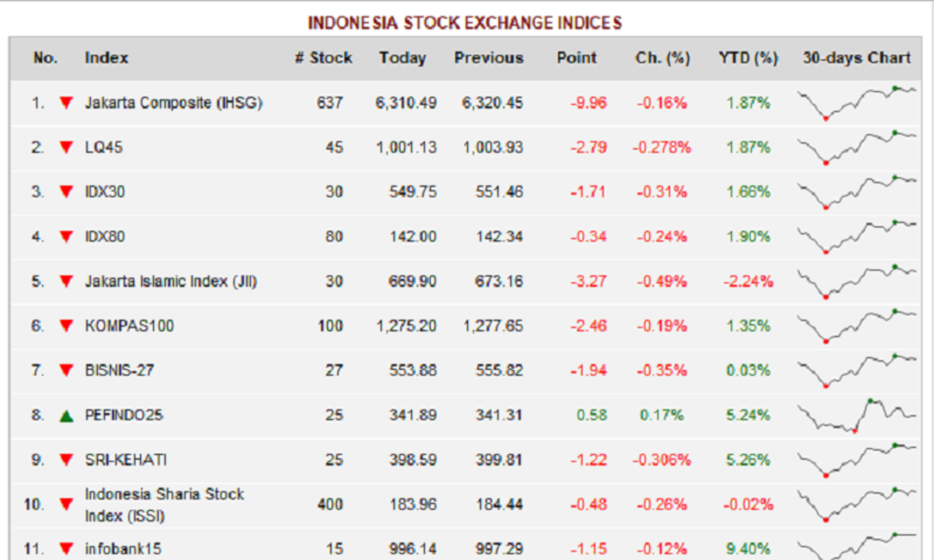Open the Jakarta Islamic Index (JII) link
The height and width of the screenshot is (560, 934).
[x=170, y=282]
